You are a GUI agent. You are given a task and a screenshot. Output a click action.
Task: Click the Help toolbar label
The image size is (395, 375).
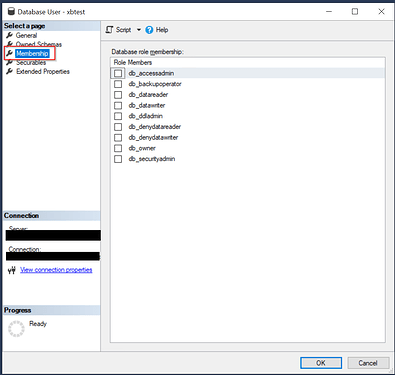(x=162, y=30)
